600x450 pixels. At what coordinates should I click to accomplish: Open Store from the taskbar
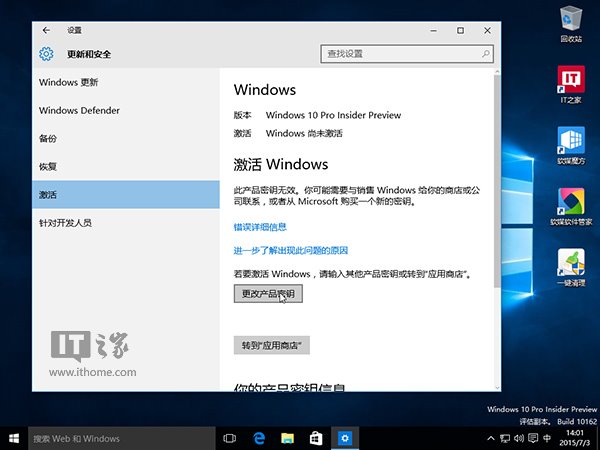[x=315, y=438]
